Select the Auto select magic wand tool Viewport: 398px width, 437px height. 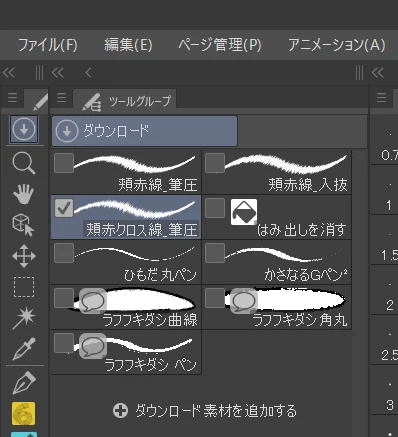[x=24, y=318]
